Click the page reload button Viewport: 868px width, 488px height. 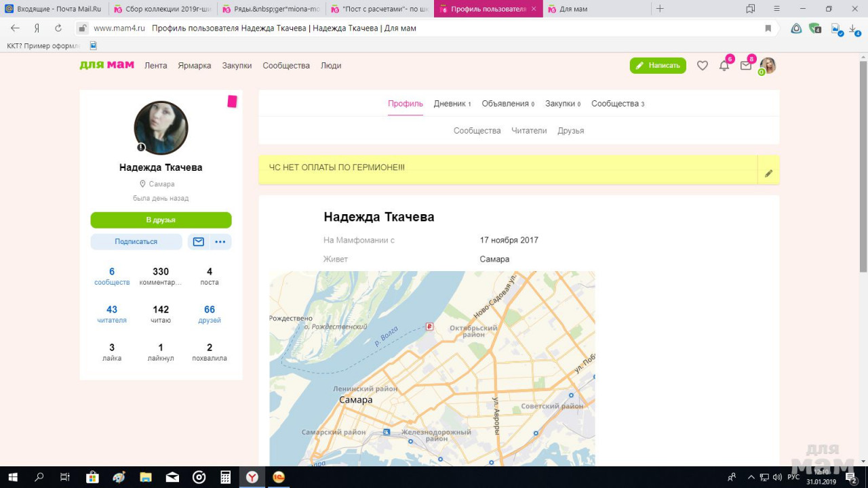point(58,28)
